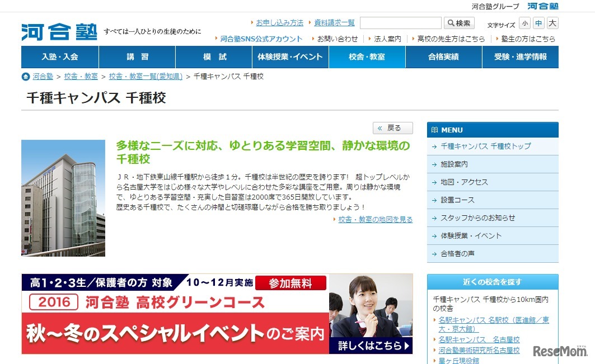
Task: Select the 講習 navigation tab
Action: click(137, 57)
